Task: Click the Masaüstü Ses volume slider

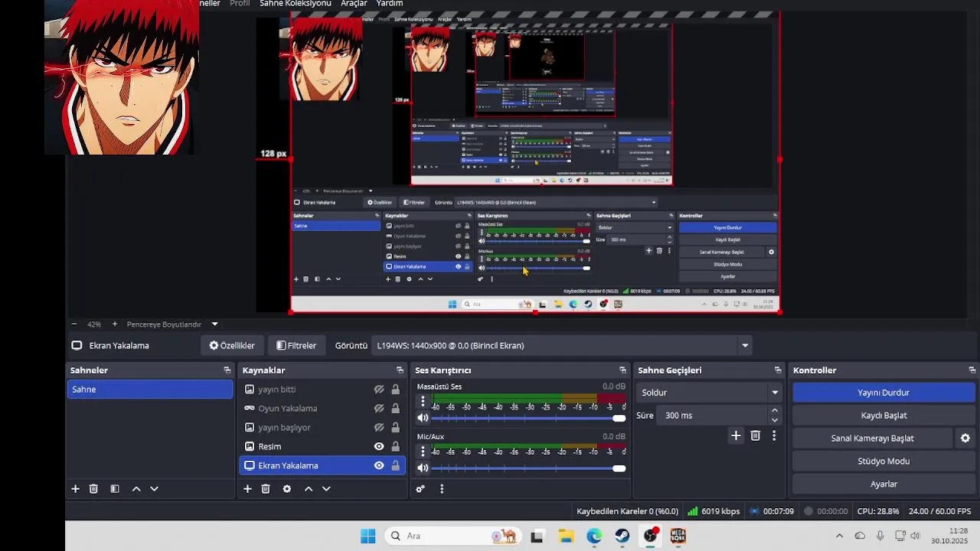Action: [528, 419]
